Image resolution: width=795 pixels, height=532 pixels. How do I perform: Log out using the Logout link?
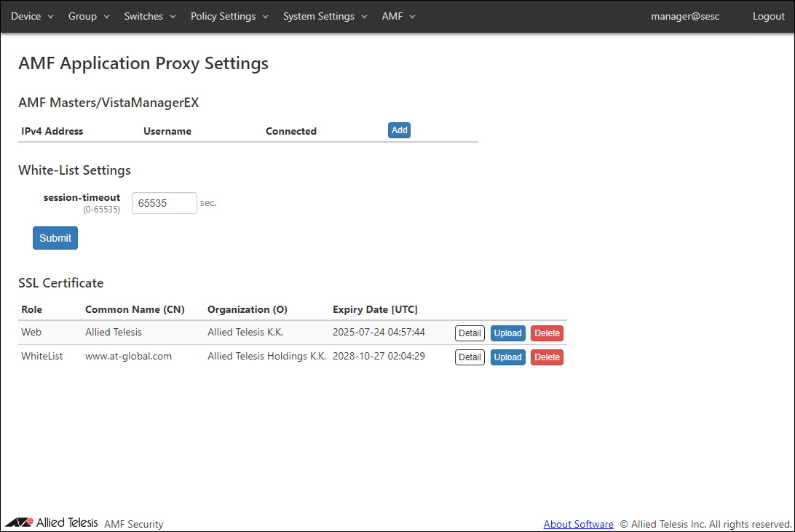[x=768, y=16]
